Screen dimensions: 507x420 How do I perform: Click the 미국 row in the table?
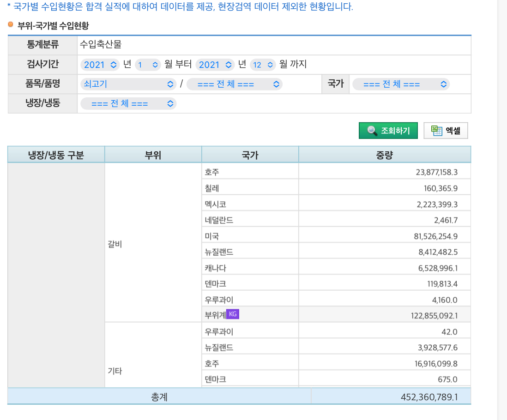click(x=212, y=236)
